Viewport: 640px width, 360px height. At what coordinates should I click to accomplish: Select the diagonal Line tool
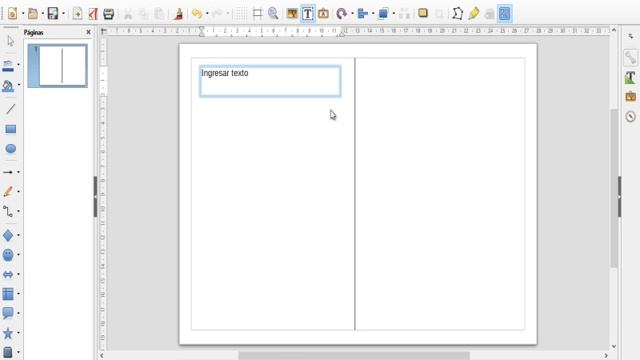point(11,109)
